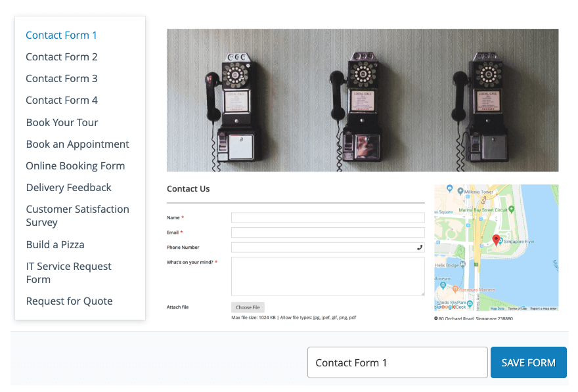Click the address pin icon beside 80 Orchard Road
The image size is (578, 392).
436,318
